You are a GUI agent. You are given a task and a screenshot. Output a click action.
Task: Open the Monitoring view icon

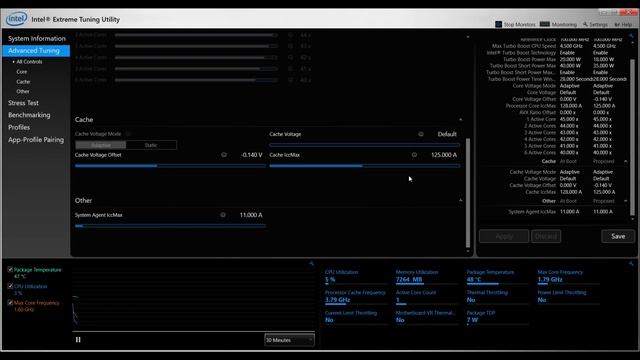click(544, 24)
